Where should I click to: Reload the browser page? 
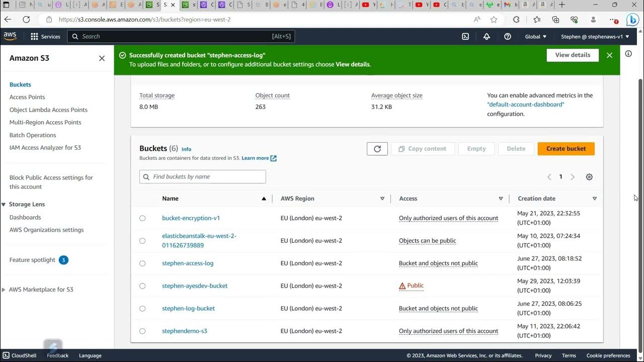tap(26, 20)
